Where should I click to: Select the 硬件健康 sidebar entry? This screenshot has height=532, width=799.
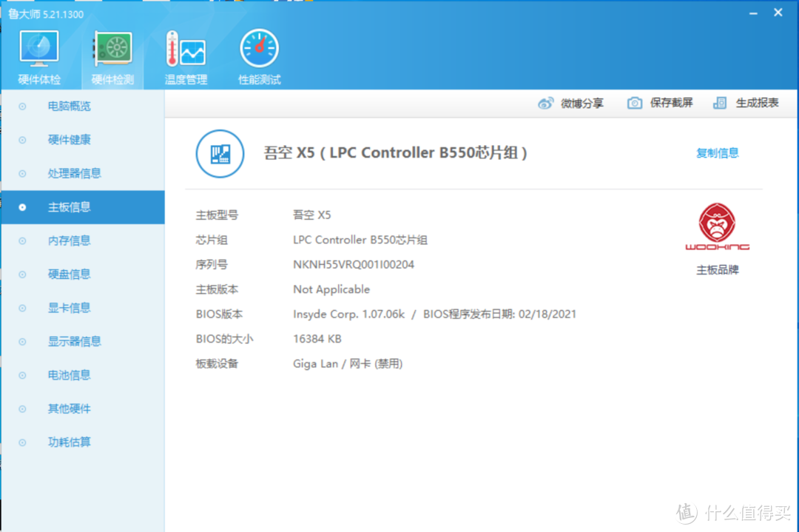pyautogui.click(x=70, y=140)
